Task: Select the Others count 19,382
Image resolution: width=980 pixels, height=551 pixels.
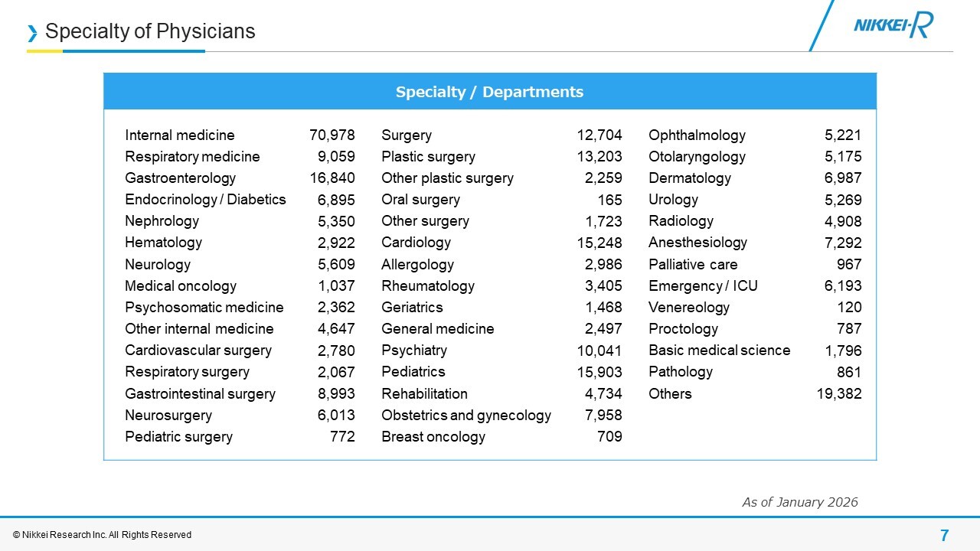Action: click(838, 394)
